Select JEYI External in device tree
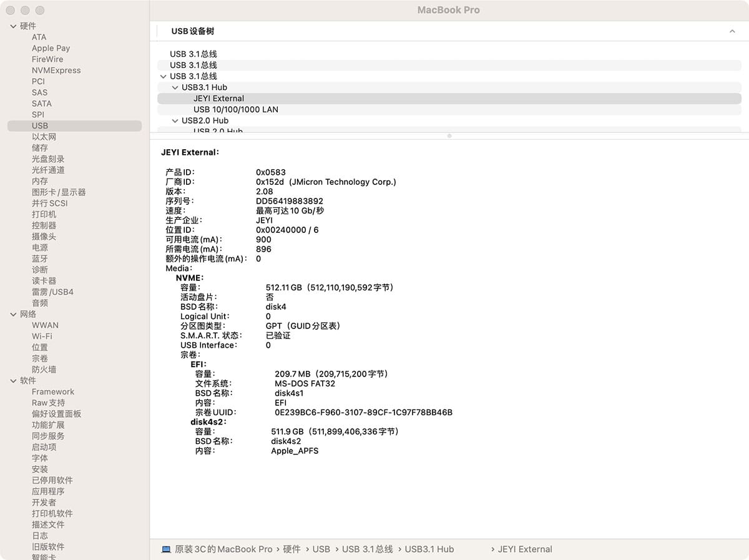This screenshot has height=560, width=749. tap(218, 99)
